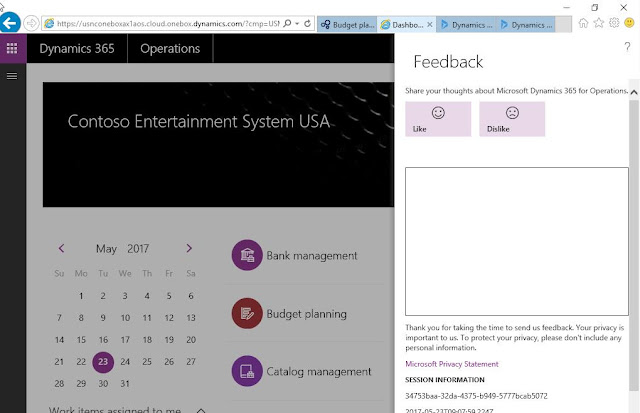Select date 31 in May calendar
The height and width of the screenshot is (413, 640).
tap(125, 384)
